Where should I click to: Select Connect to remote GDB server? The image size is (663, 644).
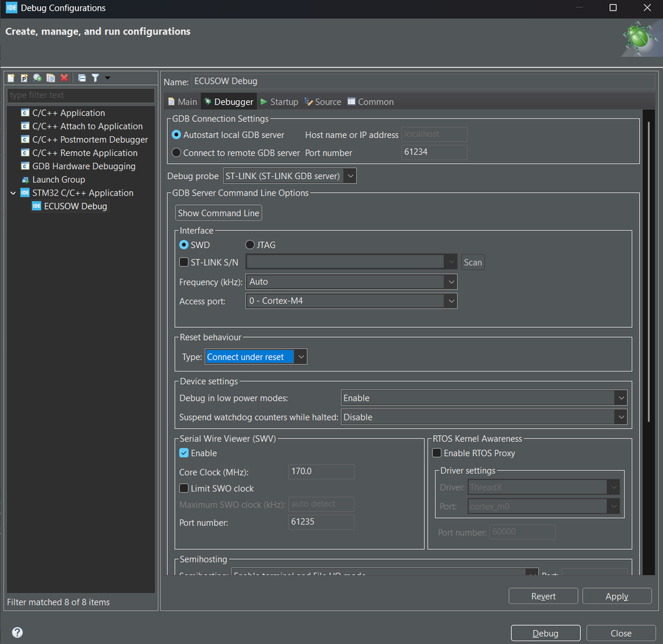pos(177,153)
